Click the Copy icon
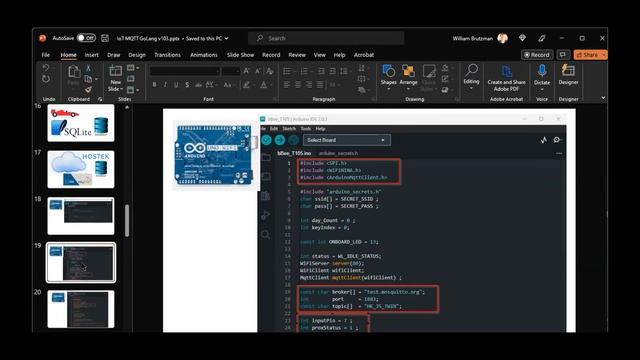 (88, 79)
